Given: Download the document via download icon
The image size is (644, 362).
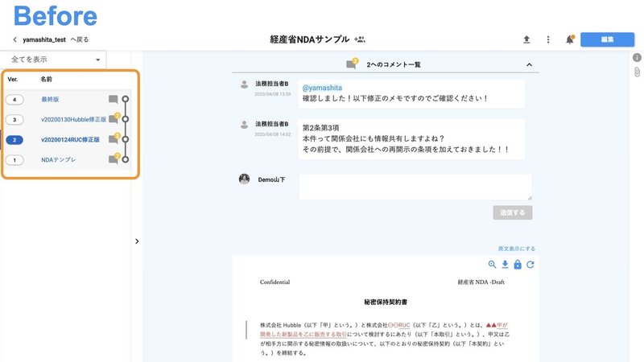Looking at the screenshot, I should (x=505, y=265).
